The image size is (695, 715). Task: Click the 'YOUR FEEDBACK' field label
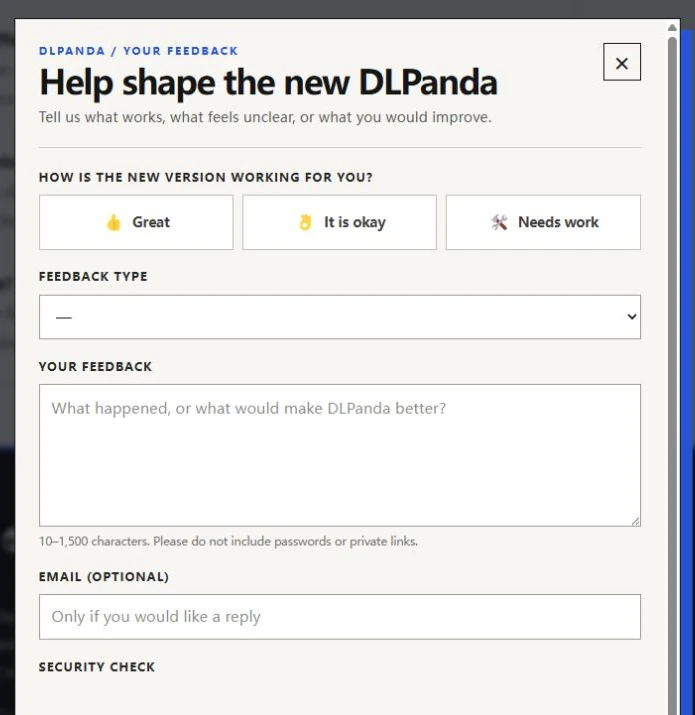pos(95,367)
